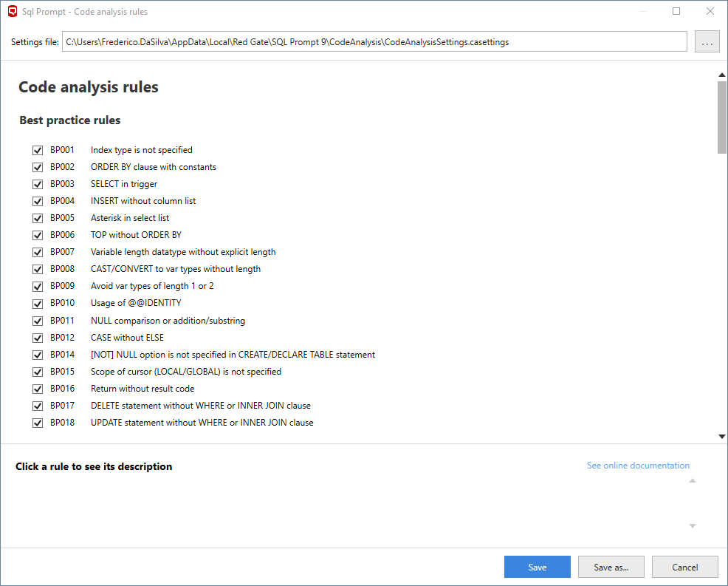This screenshot has height=586, width=728.
Task: Toggle BP017 DELETE statement rule checkbox
Action: pos(38,406)
